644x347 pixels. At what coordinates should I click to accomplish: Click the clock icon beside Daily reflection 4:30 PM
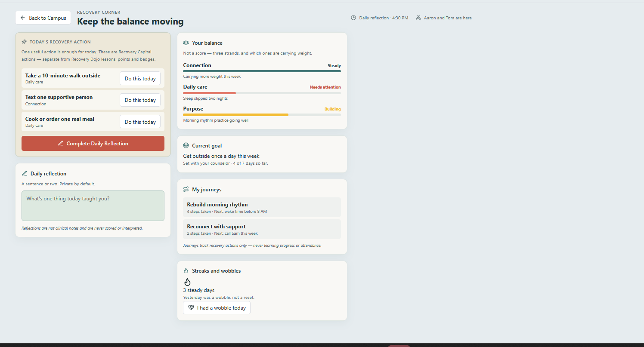tap(353, 18)
